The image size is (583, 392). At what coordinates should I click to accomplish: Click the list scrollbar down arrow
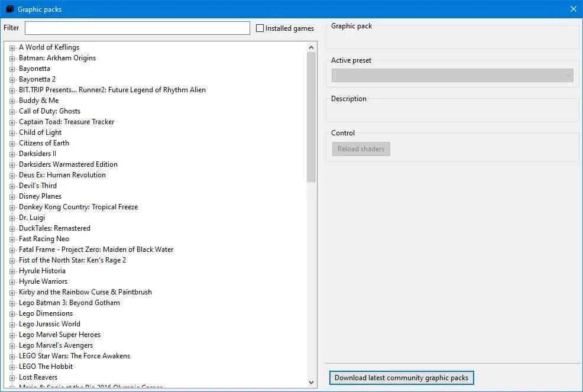pos(311,383)
